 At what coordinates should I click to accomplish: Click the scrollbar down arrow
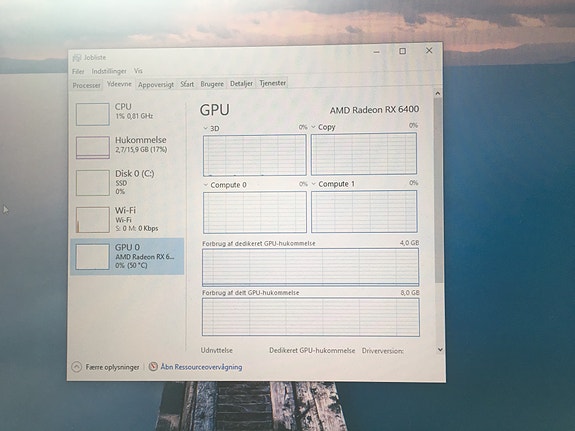pyautogui.click(x=440, y=350)
